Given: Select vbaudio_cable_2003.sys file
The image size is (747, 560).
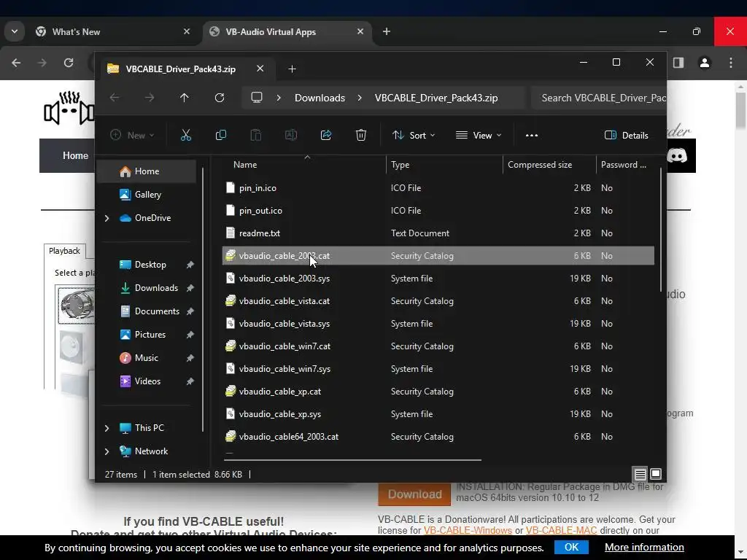Looking at the screenshot, I should point(438,279).
